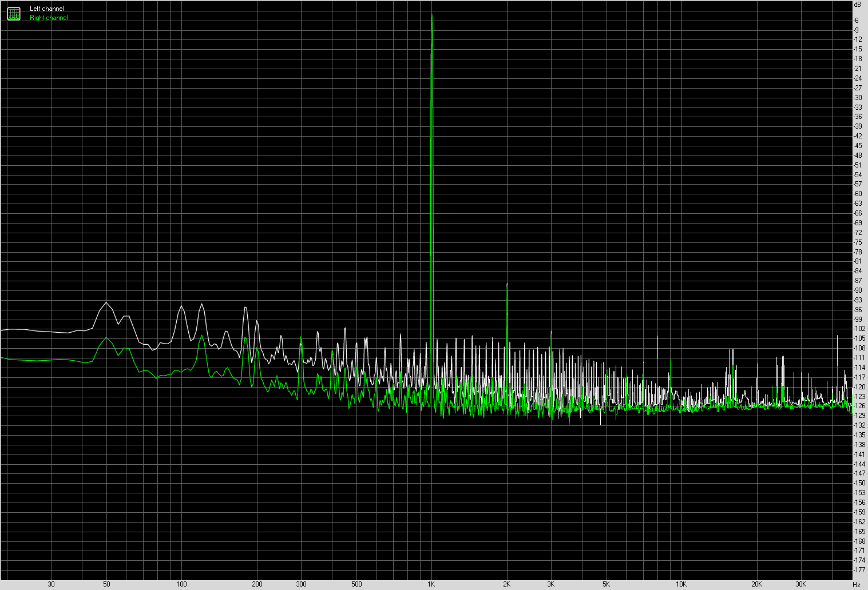
Task: Click the 5K frequency axis label
Action: (607, 584)
